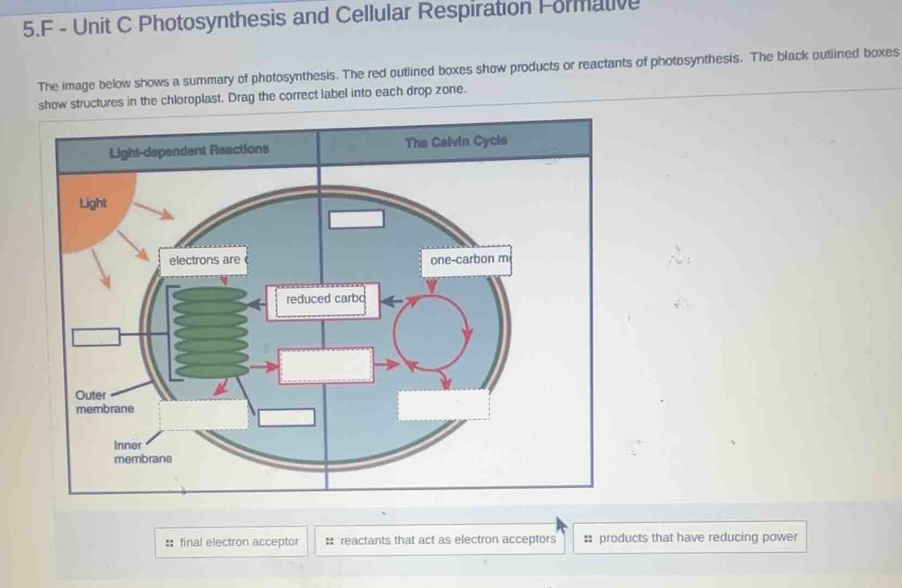Click the 'electrons are' red outlined box

click(x=204, y=260)
